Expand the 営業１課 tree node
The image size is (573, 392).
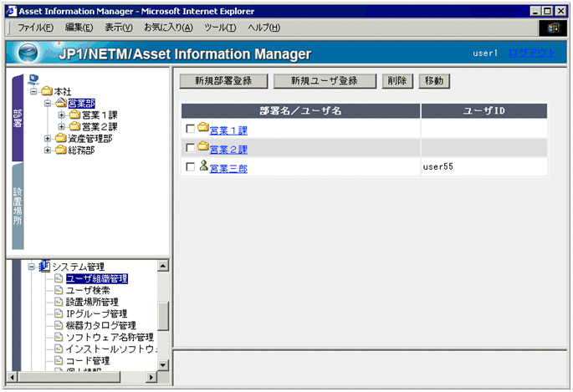pyautogui.click(x=61, y=115)
